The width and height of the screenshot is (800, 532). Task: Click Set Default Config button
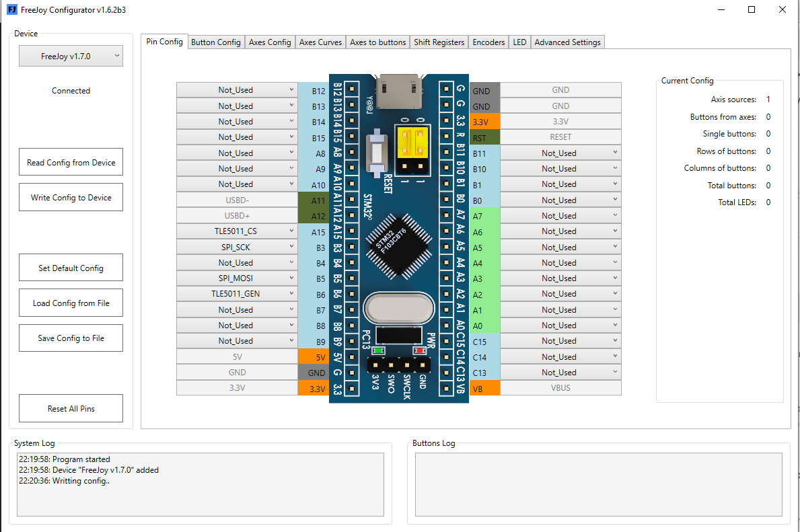[71, 268]
